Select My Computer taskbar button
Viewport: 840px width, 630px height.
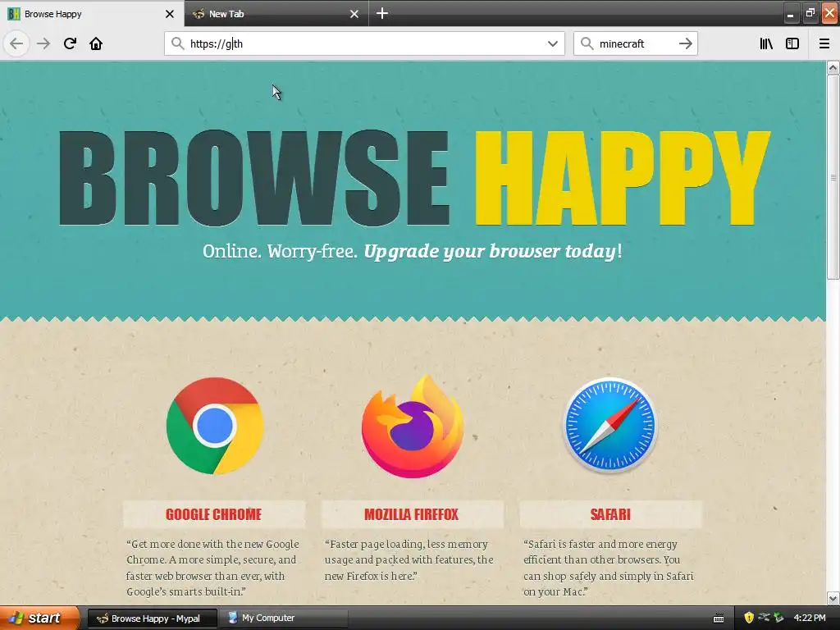(285, 619)
